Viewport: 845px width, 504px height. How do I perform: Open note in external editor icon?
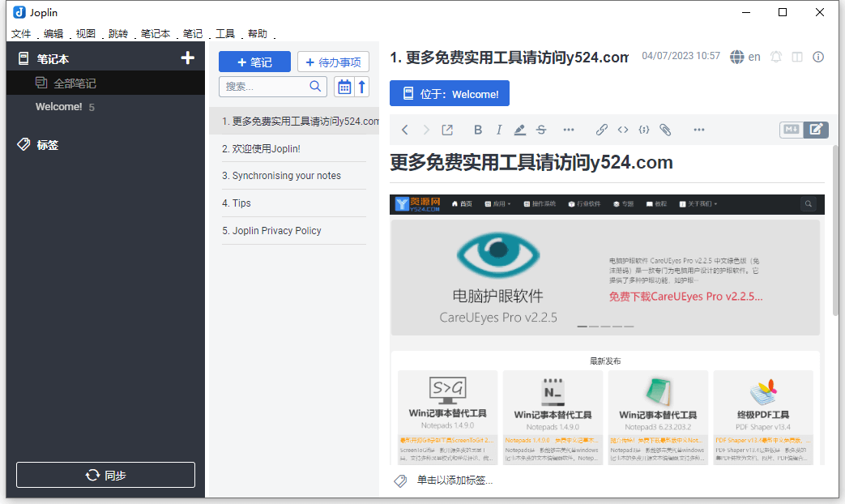(447, 130)
